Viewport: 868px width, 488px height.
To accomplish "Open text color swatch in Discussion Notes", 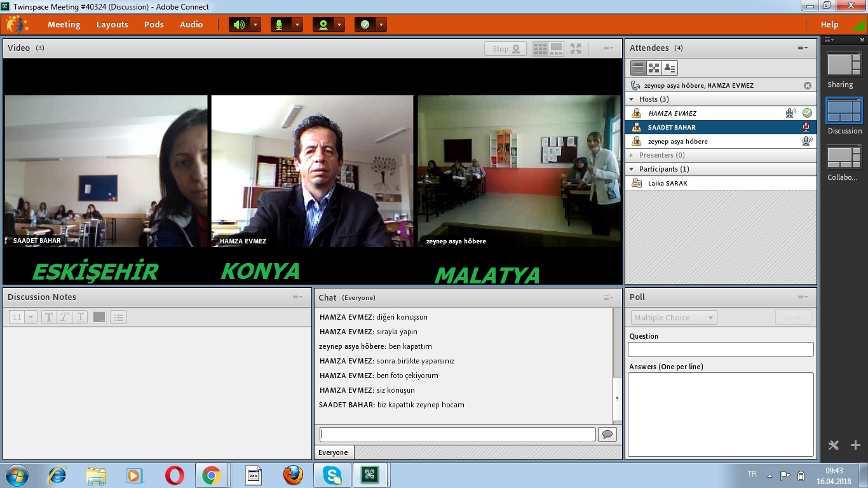I will click(99, 317).
